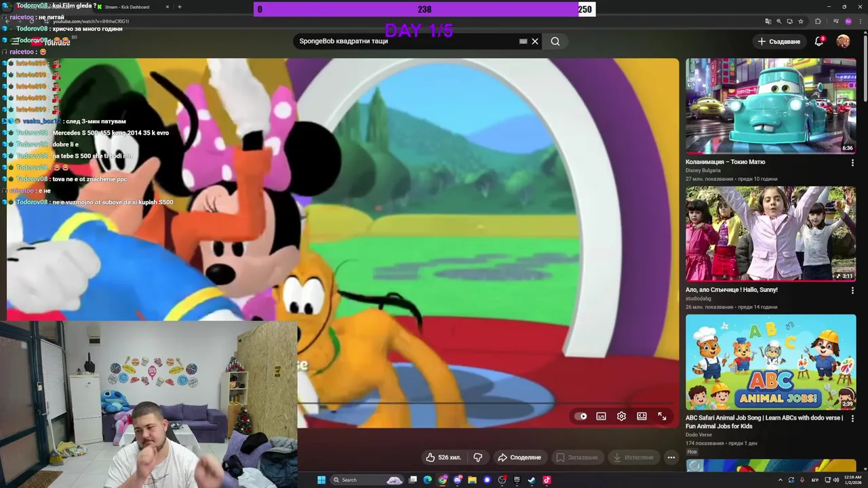Open the Chrome three-dot menu
Viewport: 868px width, 488px height.
[x=859, y=21]
